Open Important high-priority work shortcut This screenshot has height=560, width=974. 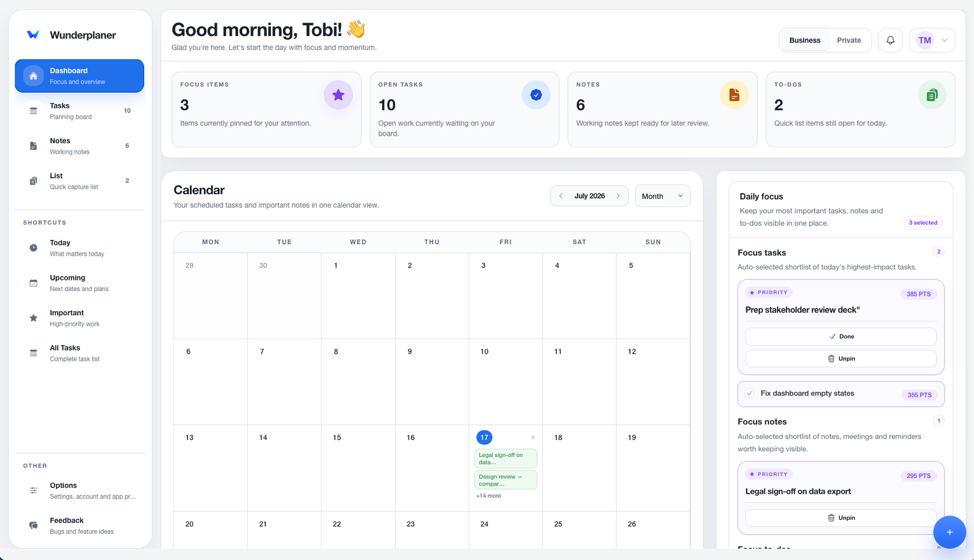80,318
